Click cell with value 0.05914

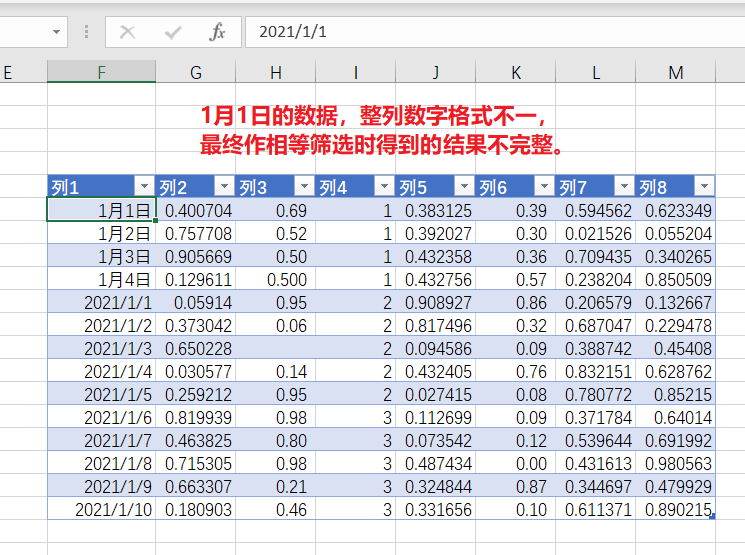click(x=196, y=302)
